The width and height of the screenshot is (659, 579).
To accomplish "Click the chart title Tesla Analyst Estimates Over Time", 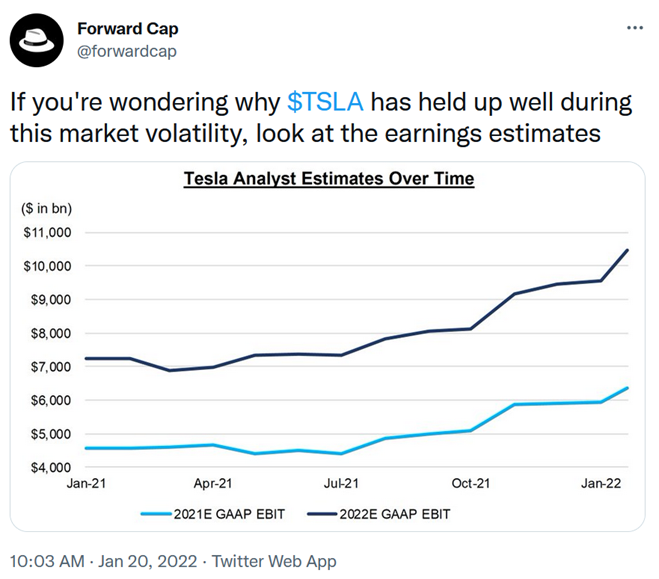I will 328,180.
